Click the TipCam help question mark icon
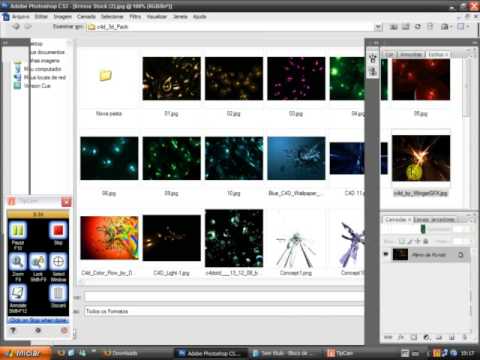The height and width of the screenshot is (360, 480). point(13,330)
